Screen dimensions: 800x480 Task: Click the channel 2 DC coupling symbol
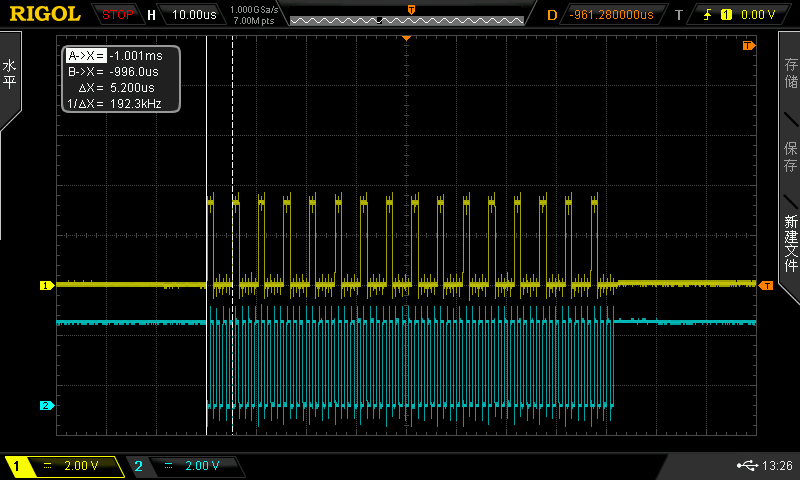[x=168, y=466]
